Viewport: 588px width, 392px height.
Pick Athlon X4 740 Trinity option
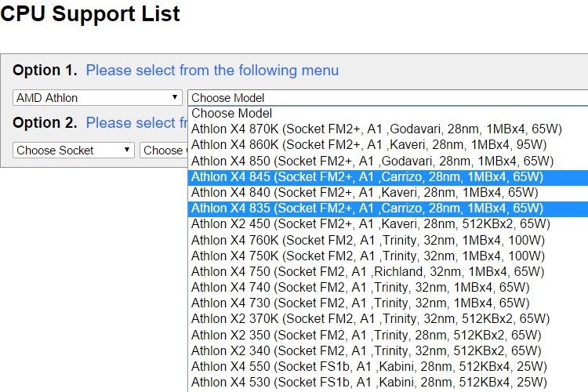(388, 288)
